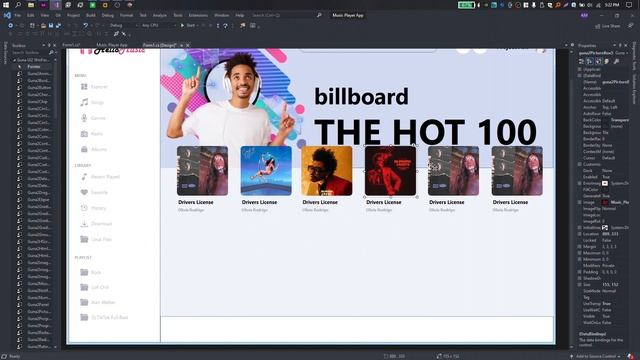Click the History clock icon
The image size is (640, 360).
[x=84, y=208]
